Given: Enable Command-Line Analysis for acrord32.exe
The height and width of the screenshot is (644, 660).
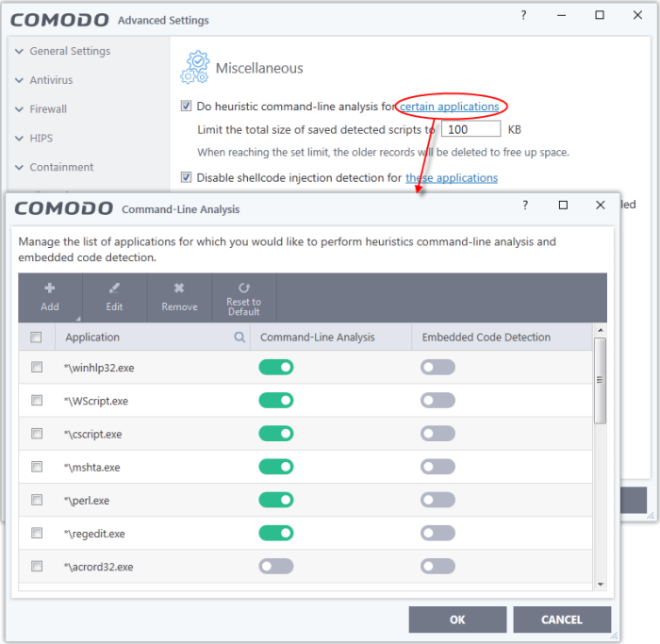Looking at the screenshot, I should point(276,567).
